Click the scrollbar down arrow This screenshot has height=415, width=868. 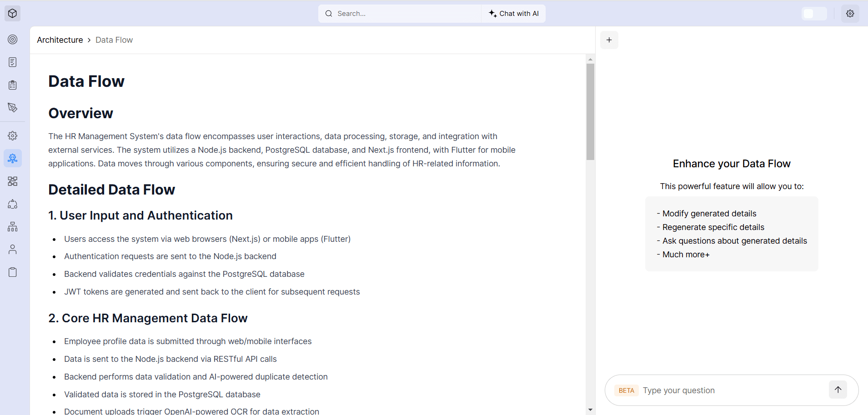[590, 410]
